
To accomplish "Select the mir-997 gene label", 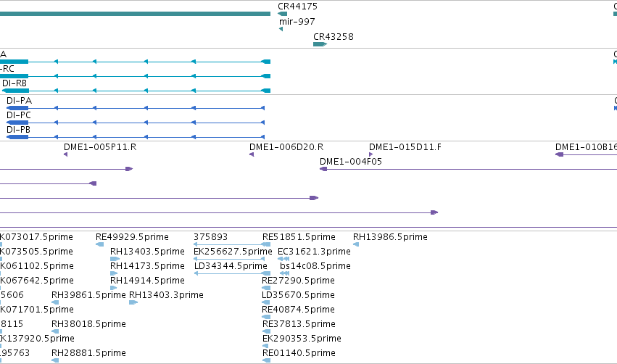I will [297, 22].
